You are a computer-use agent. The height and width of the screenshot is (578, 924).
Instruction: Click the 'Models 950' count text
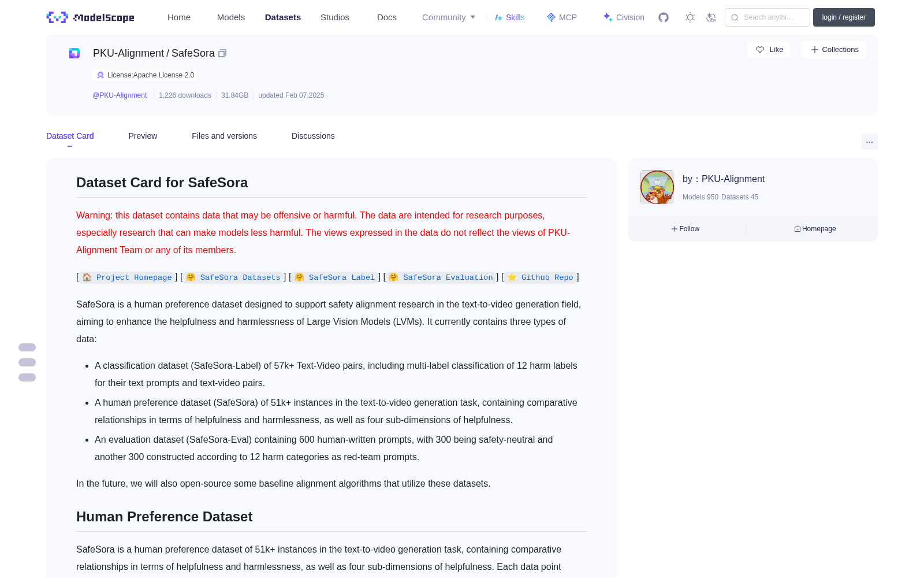pyautogui.click(x=701, y=197)
